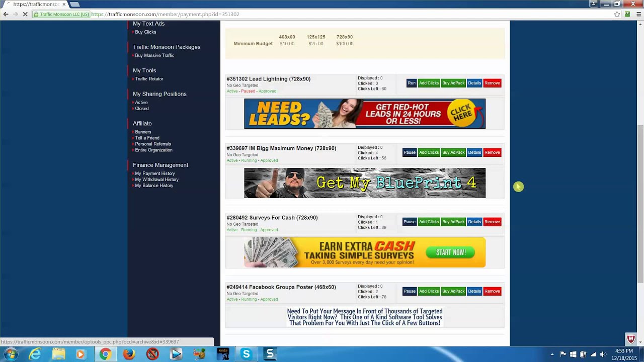The width and height of the screenshot is (644, 362).
Task: Click the Action Center flag icon
Action: click(x=563, y=354)
